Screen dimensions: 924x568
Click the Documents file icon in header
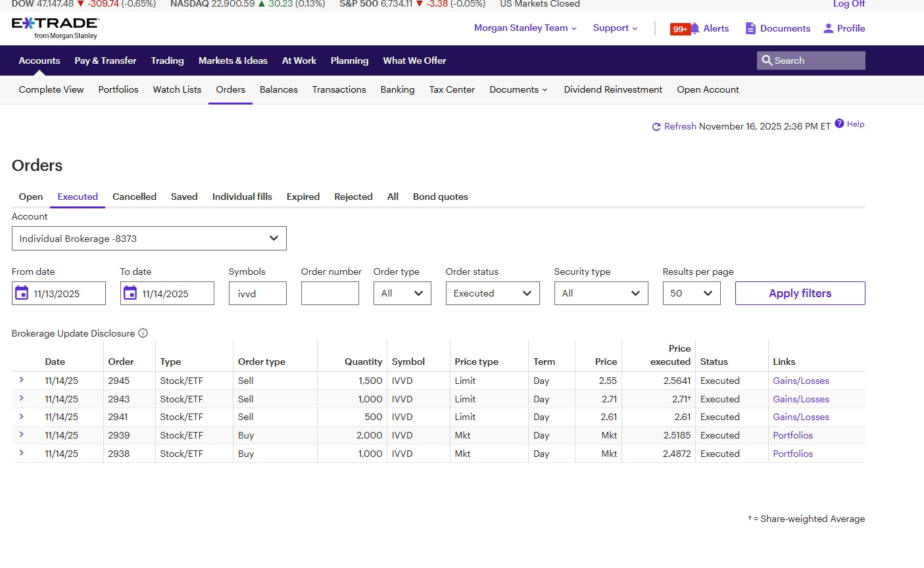click(x=750, y=28)
